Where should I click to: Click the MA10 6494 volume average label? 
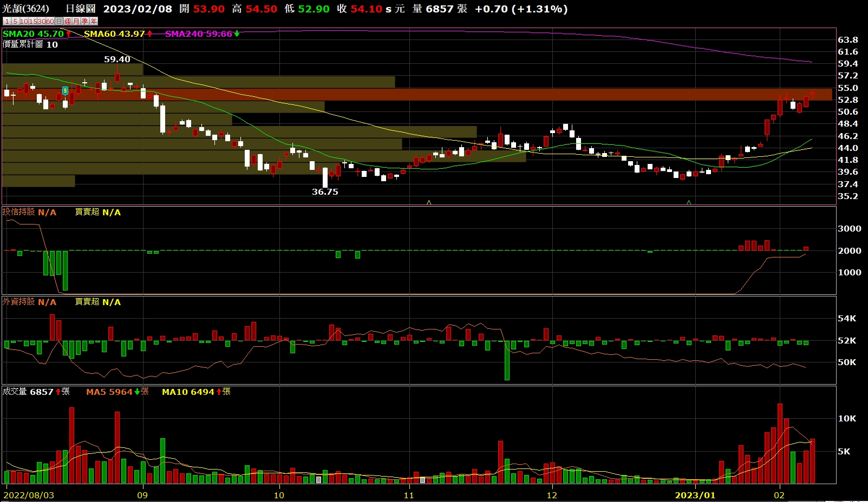coord(188,392)
